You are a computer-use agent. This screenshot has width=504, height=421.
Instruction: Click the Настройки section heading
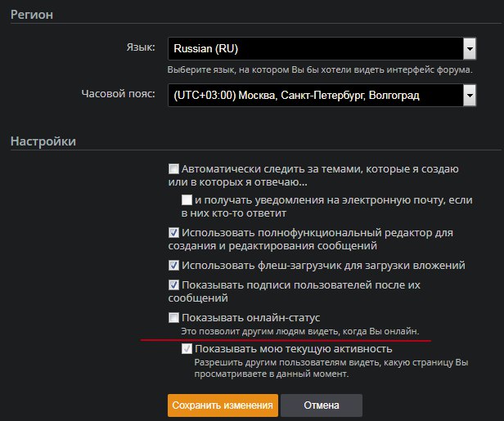click(43, 141)
